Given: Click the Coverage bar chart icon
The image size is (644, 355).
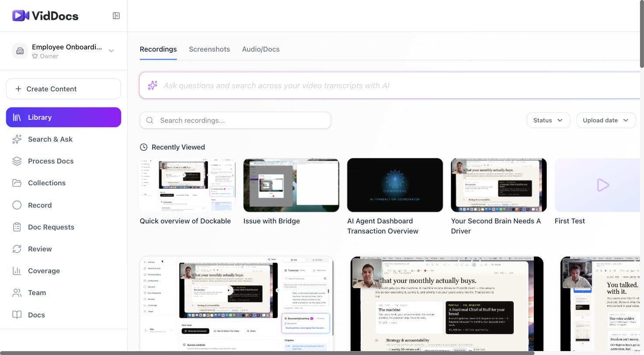Looking at the screenshot, I should point(17,271).
